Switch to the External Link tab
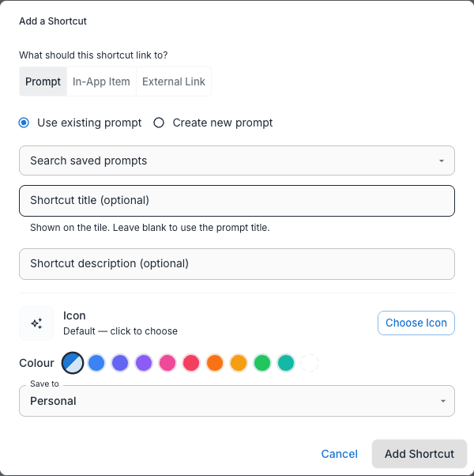The image size is (474, 476). [174, 81]
